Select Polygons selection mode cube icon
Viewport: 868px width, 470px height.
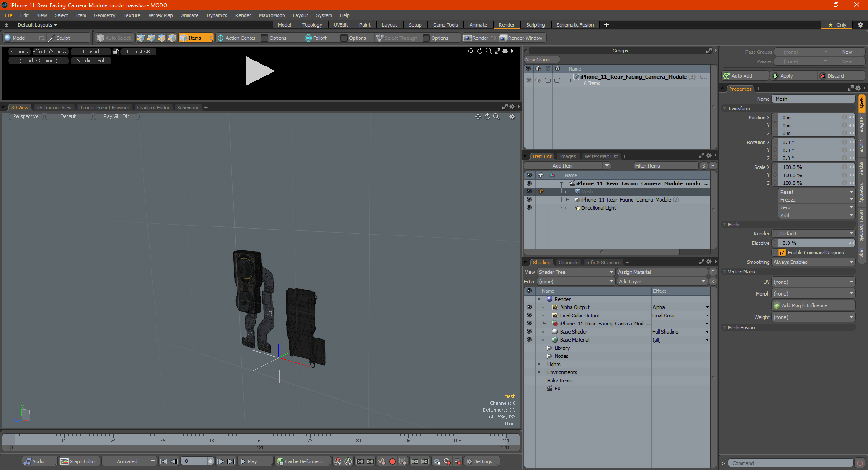click(161, 38)
